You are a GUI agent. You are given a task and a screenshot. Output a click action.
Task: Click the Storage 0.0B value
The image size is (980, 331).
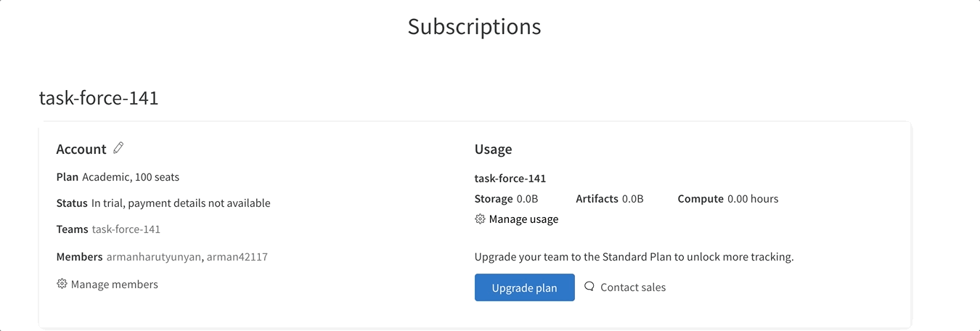pyautogui.click(x=527, y=199)
